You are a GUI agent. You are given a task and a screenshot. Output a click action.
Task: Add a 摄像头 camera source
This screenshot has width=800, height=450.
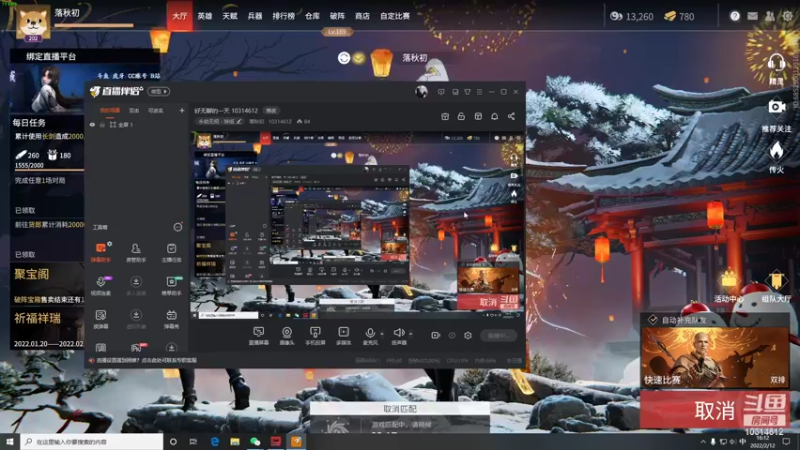(287, 336)
